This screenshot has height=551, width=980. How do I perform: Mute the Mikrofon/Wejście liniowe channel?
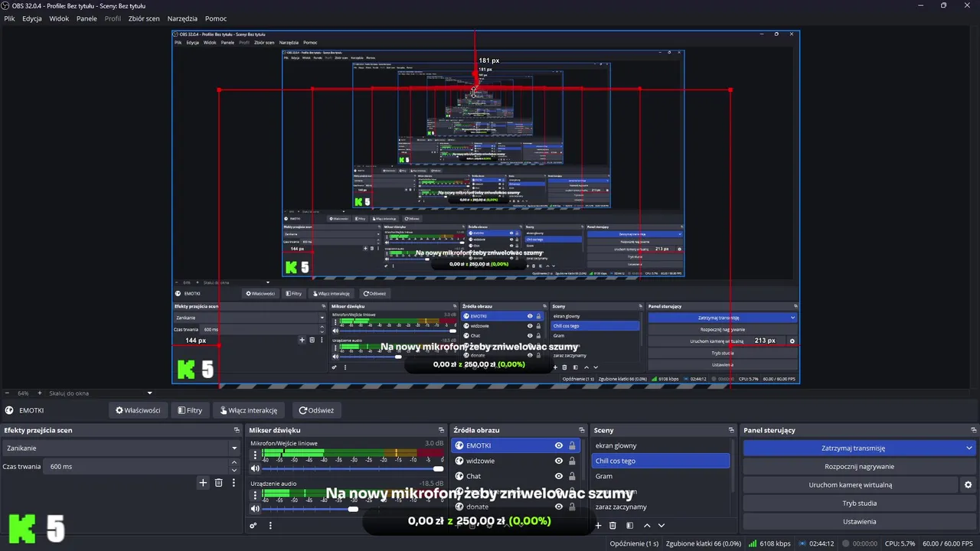coord(255,468)
